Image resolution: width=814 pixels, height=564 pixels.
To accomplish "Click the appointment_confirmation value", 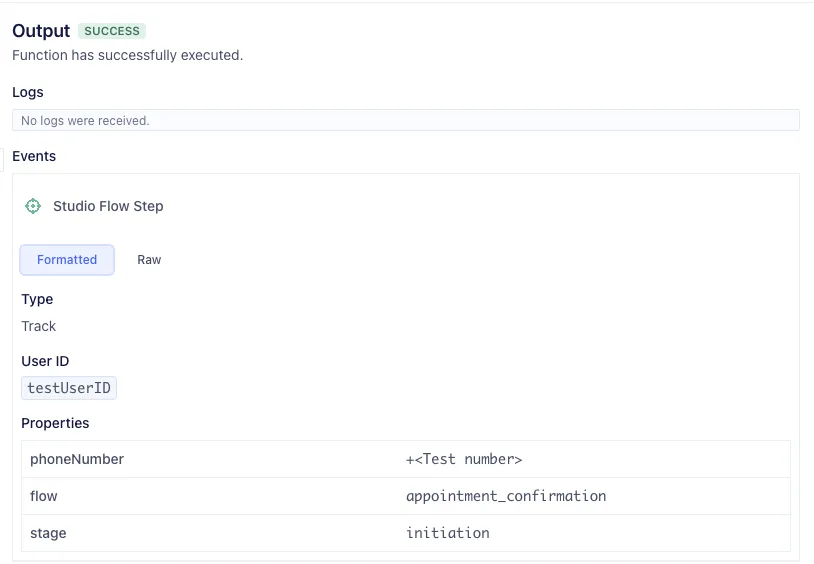I will point(506,496).
